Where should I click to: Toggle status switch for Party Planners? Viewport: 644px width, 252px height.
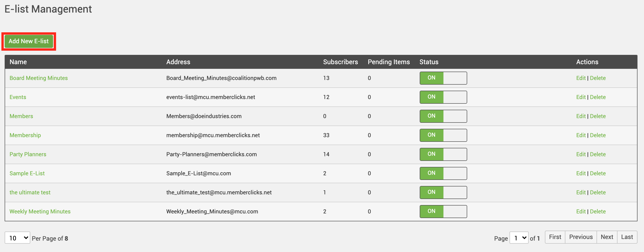tap(443, 154)
